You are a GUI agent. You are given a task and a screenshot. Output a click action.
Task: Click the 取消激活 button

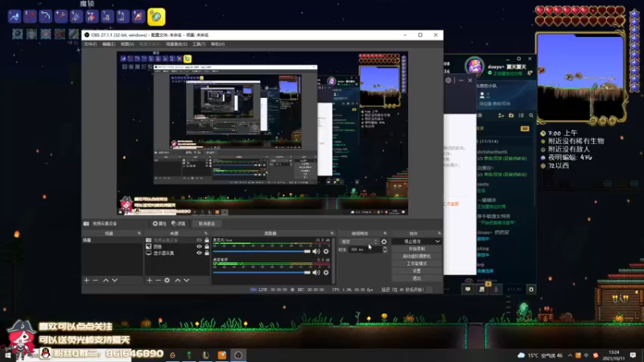coord(207,224)
